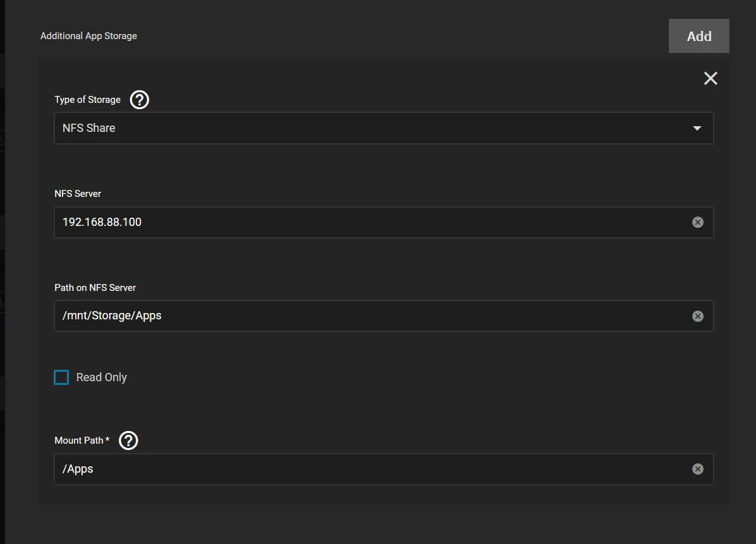The width and height of the screenshot is (756, 544).
Task: Click the Mount Path label text
Action: pyautogui.click(x=78, y=441)
